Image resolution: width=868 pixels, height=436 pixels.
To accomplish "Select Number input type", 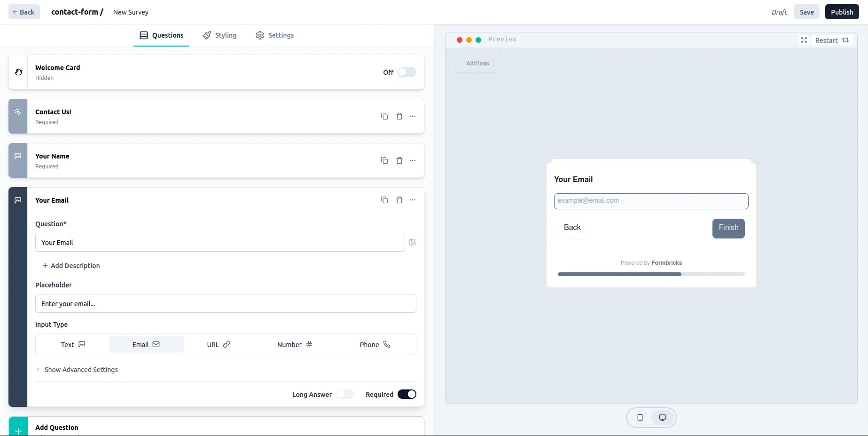I will click(295, 344).
